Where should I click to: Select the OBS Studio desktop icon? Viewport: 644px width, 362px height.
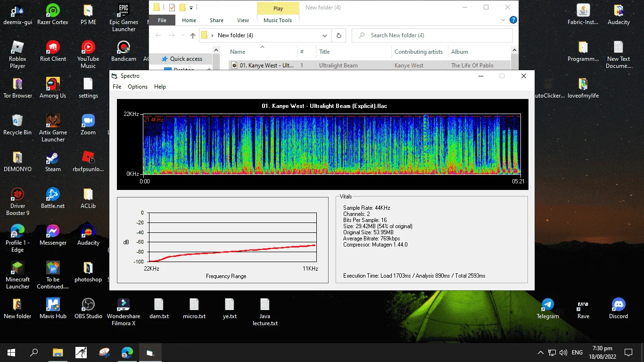point(88,308)
